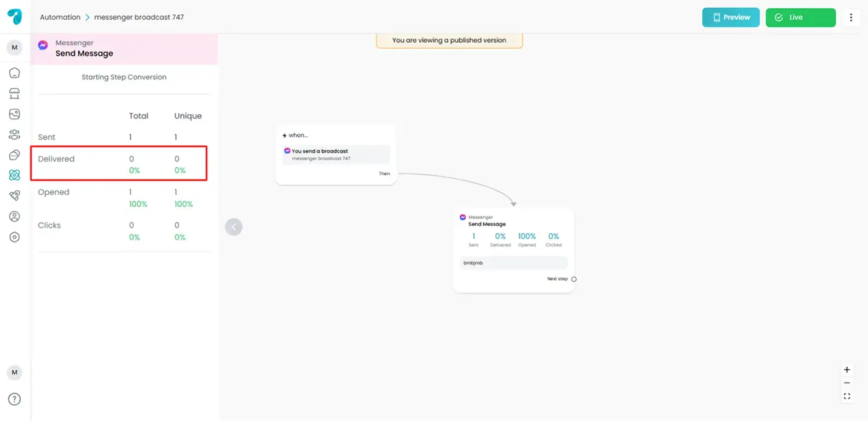
Task: Open the user profile circle icon
Action: point(15,216)
